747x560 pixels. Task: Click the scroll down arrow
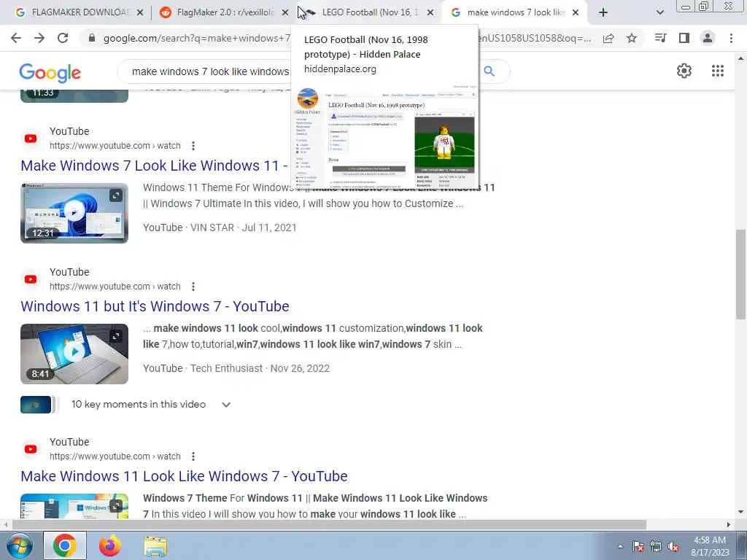(740, 513)
